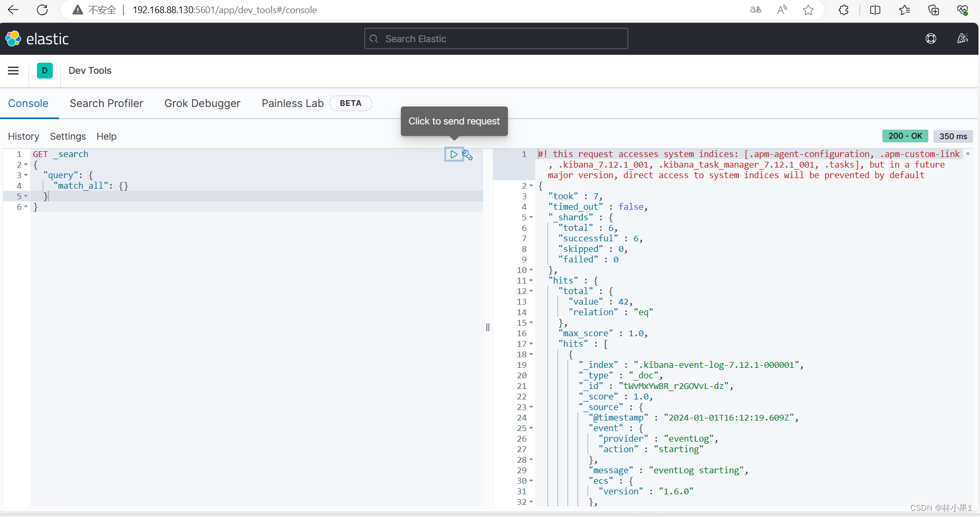Collapse event fold at line 25
Screen dimensions: 980x517
point(531,428)
